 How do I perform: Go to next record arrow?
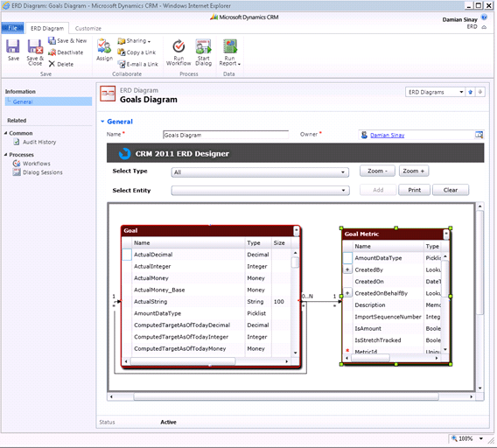480,92
